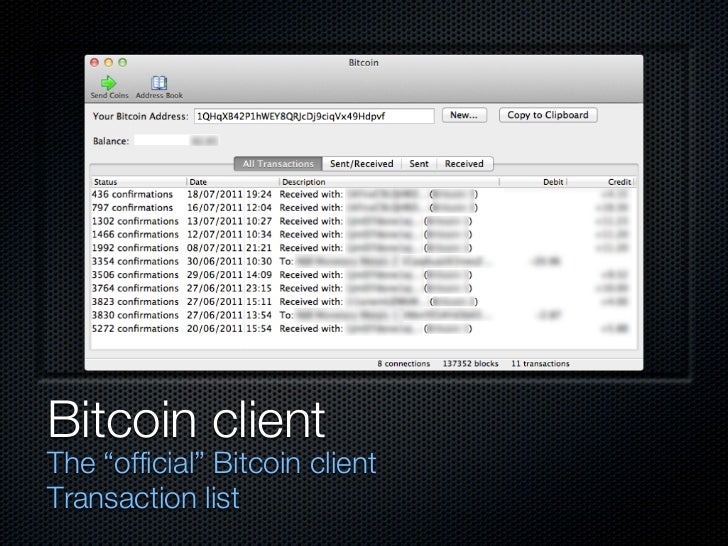This screenshot has width=728, height=546.
Task: Select the 797 confirmations transaction row
Action: point(362,208)
